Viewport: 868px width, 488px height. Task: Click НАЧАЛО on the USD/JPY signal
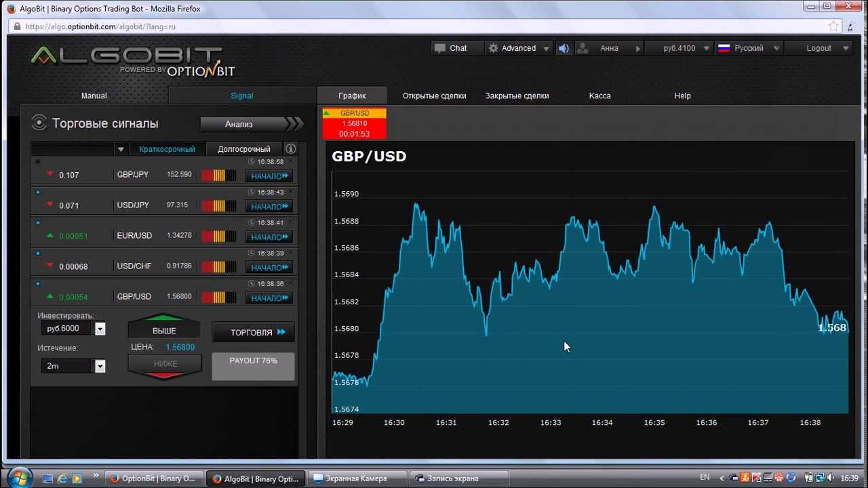(x=269, y=207)
